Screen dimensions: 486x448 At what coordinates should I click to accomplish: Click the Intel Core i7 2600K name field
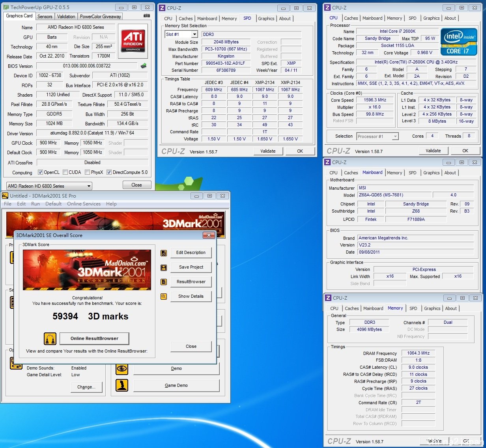coord(397,31)
